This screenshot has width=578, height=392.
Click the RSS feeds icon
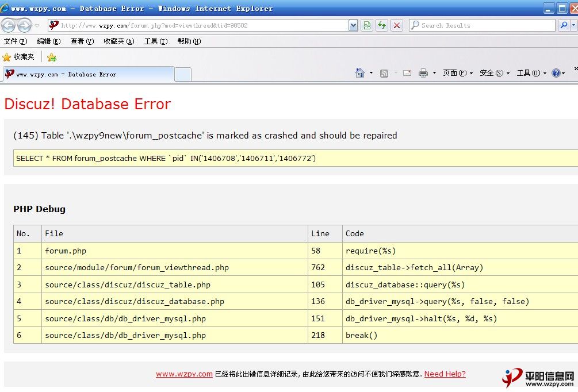pos(384,74)
